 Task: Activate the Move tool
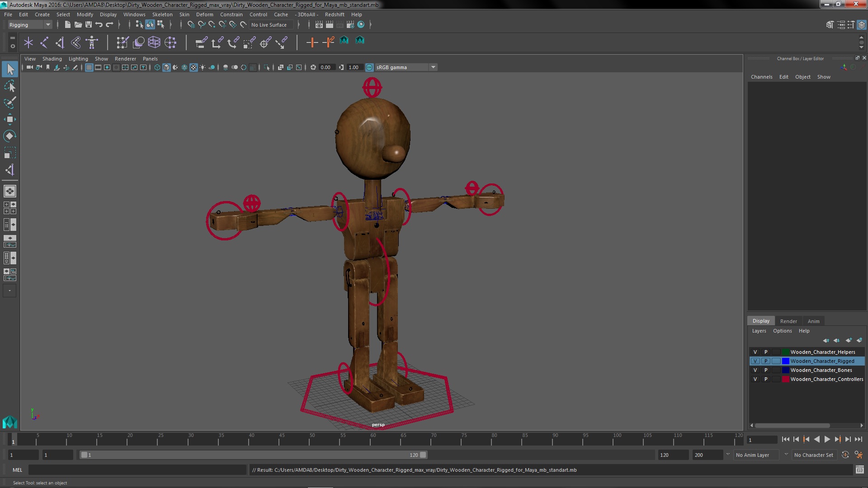[10, 119]
